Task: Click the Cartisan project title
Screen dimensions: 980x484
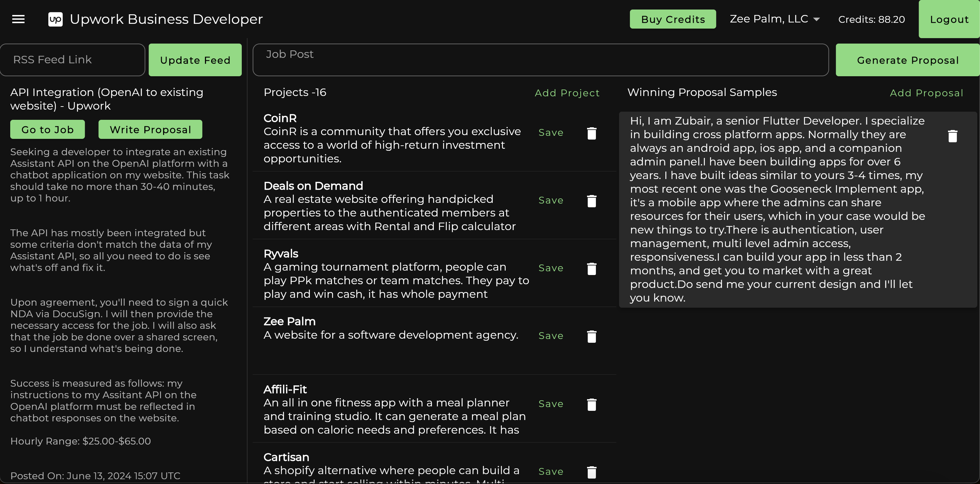Action: 286,457
